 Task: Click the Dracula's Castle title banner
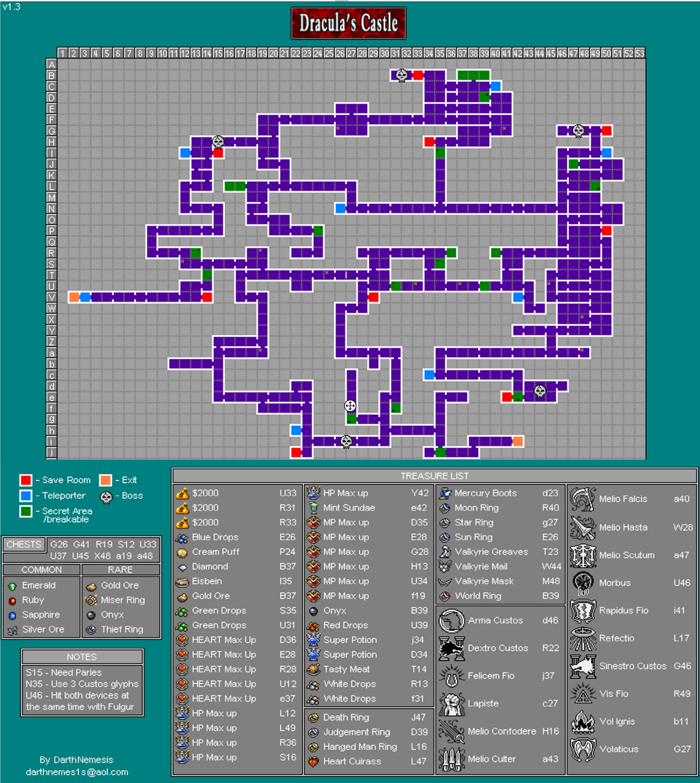[x=348, y=23]
